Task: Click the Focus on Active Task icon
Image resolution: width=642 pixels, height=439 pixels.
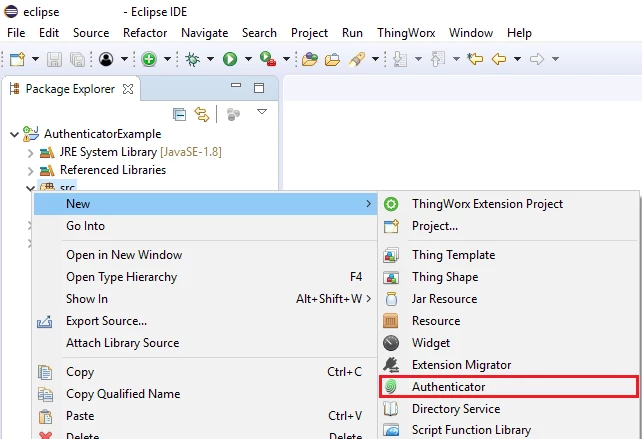Action: [x=233, y=114]
